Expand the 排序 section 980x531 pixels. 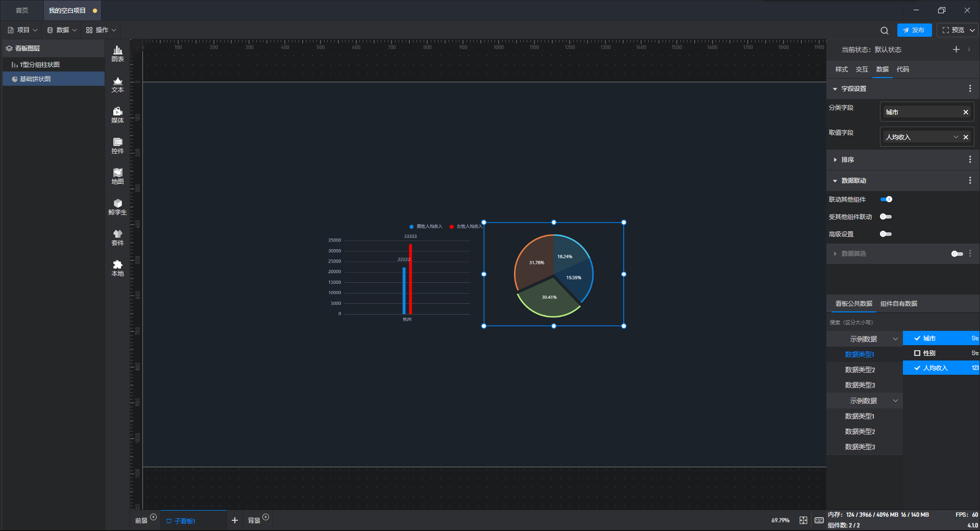[835, 160]
